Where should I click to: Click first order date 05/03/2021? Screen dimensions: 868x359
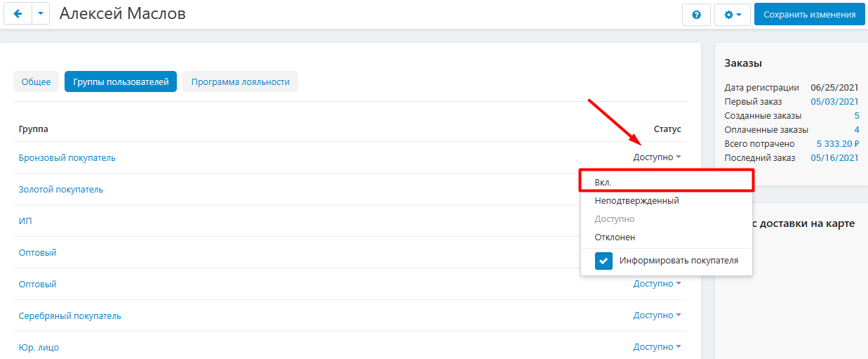pos(835,101)
